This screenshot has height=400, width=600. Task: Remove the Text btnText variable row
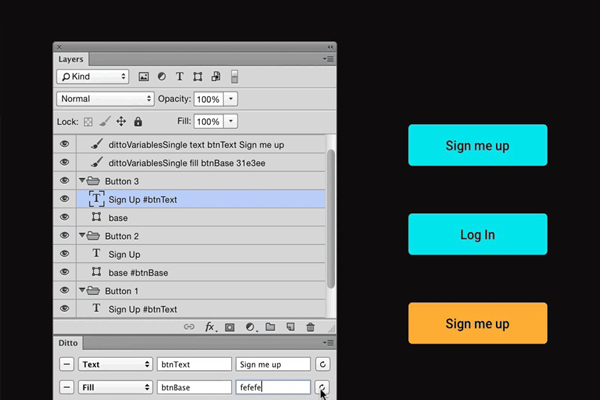[67, 364]
